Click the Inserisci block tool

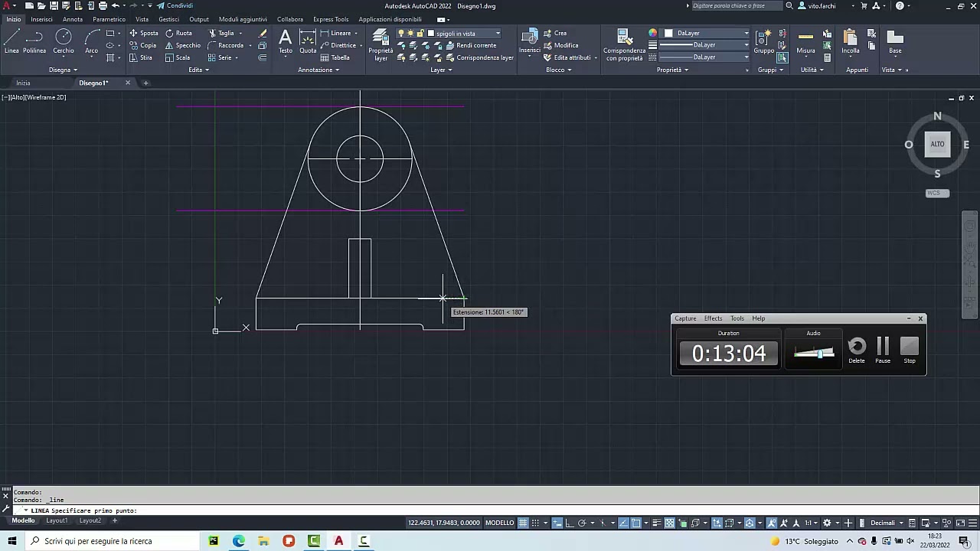(529, 41)
